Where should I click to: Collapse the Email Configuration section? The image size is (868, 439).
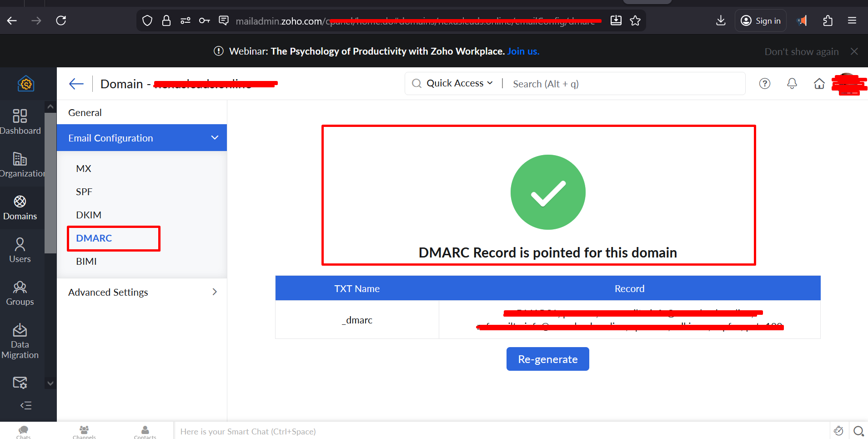214,137
